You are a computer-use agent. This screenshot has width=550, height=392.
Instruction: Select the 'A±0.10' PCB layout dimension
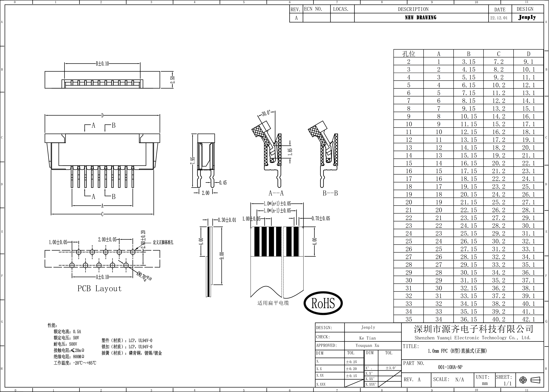(x=102, y=277)
